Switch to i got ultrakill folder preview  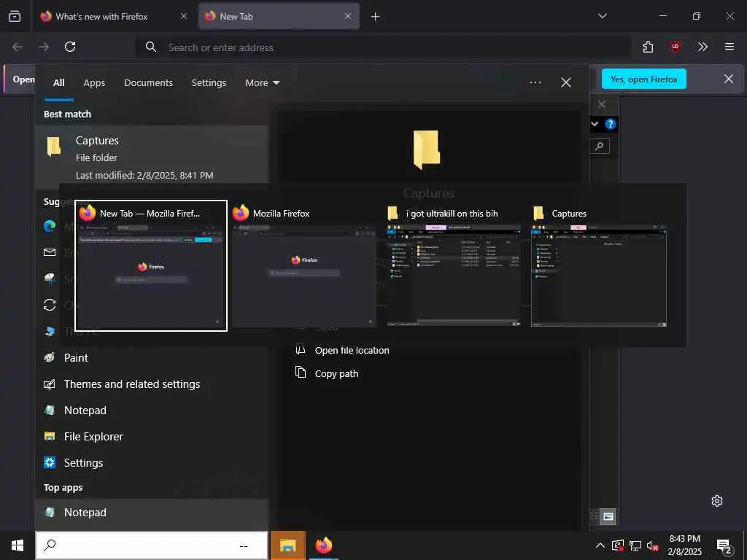click(x=454, y=265)
